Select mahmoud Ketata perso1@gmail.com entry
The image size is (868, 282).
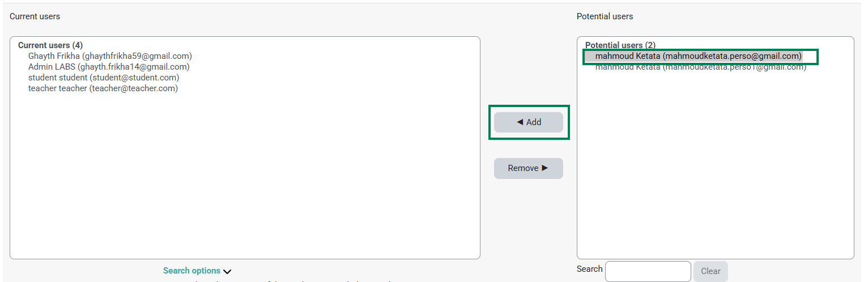pyautogui.click(x=700, y=67)
